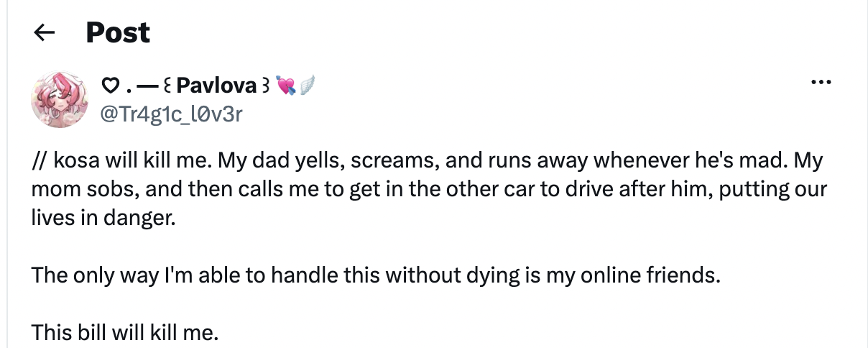Screen dimensions: 868x348
Task: Click the phrase lives in danger
Action: [103, 217]
